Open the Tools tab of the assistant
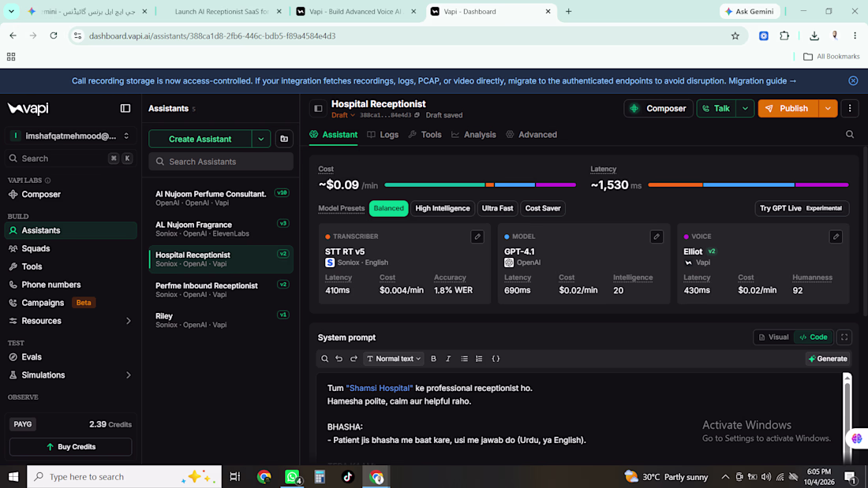The height and width of the screenshot is (488, 868). (425, 135)
